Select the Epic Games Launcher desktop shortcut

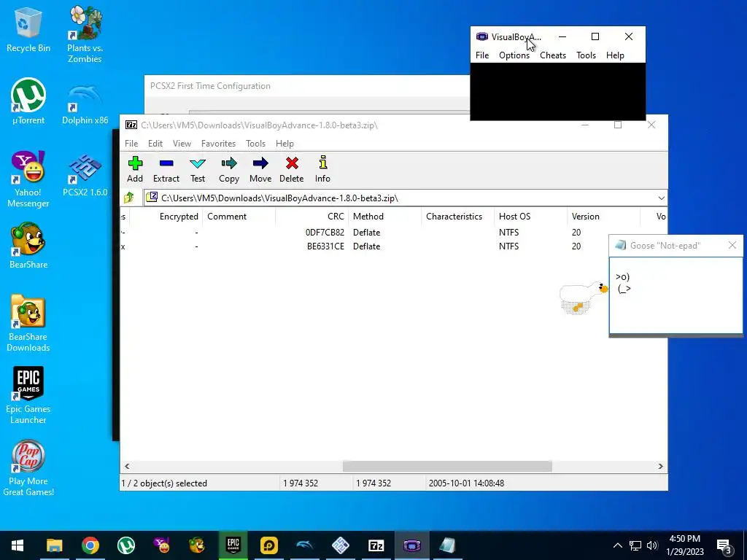coord(28,395)
